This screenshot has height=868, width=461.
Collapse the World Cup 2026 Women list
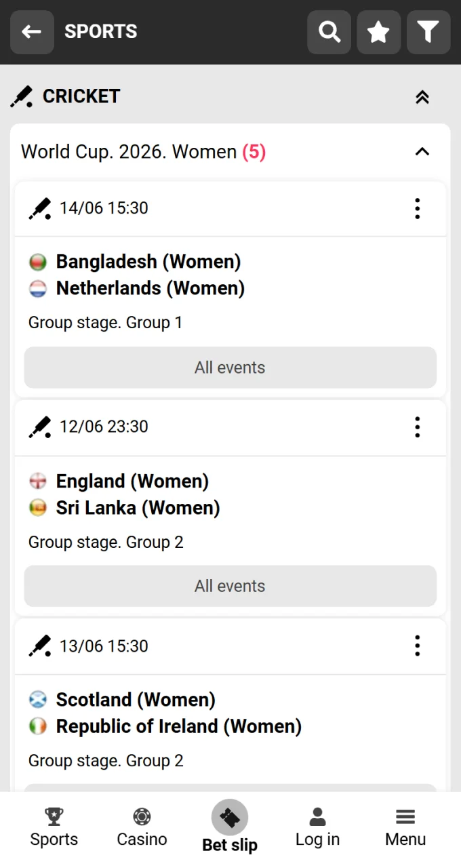[x=422, y=152]
